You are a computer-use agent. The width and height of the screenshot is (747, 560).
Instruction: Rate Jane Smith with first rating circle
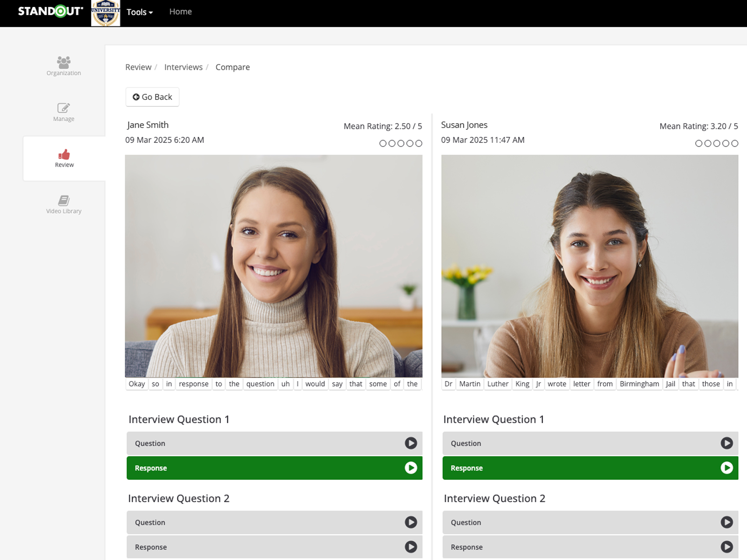(x=383, y=143)
